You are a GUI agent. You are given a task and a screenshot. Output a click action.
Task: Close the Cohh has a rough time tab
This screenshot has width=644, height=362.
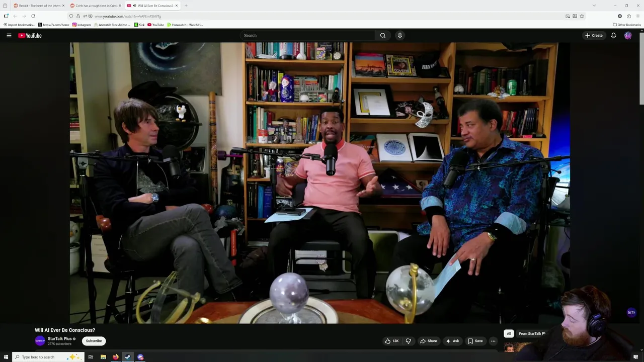pos(120,6)
